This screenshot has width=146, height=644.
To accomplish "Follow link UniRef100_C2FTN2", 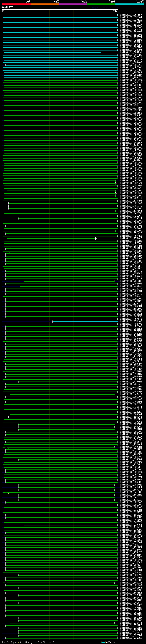I will point(131,371).
